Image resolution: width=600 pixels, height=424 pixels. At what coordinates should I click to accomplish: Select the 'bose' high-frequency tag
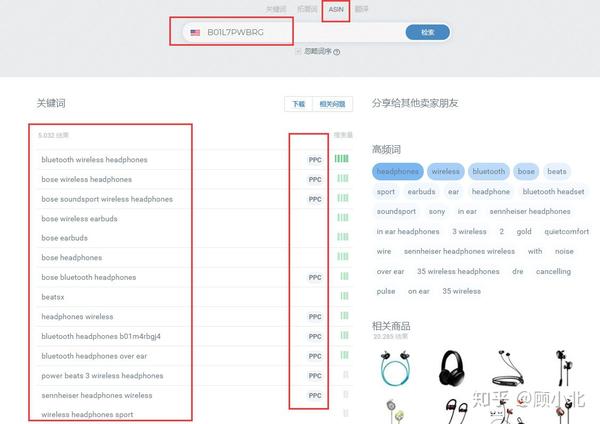point(526,171)
